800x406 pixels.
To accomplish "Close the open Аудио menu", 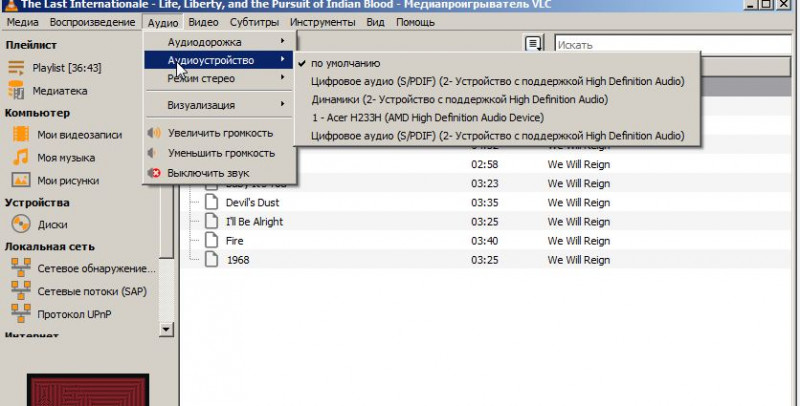I will [x=163, y=22].
